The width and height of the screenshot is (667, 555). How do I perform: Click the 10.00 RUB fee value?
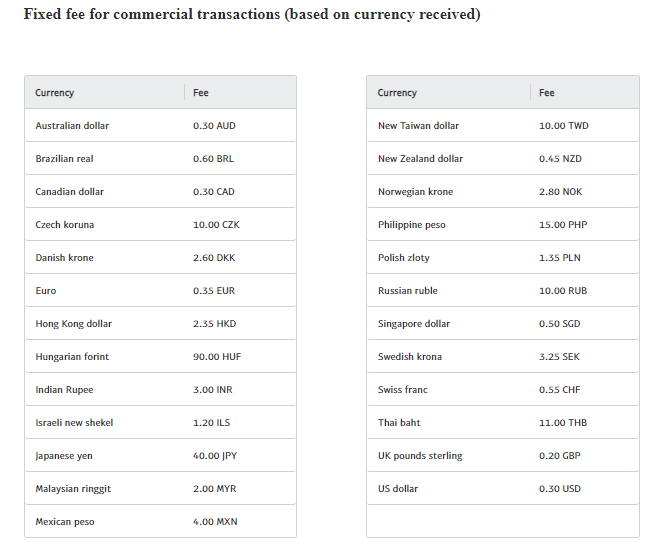[563, 291]
